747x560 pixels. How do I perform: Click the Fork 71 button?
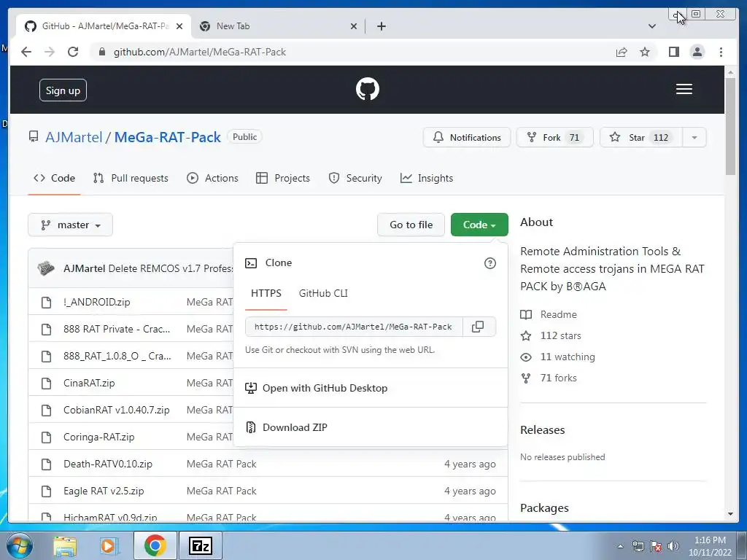click(555, 138)
